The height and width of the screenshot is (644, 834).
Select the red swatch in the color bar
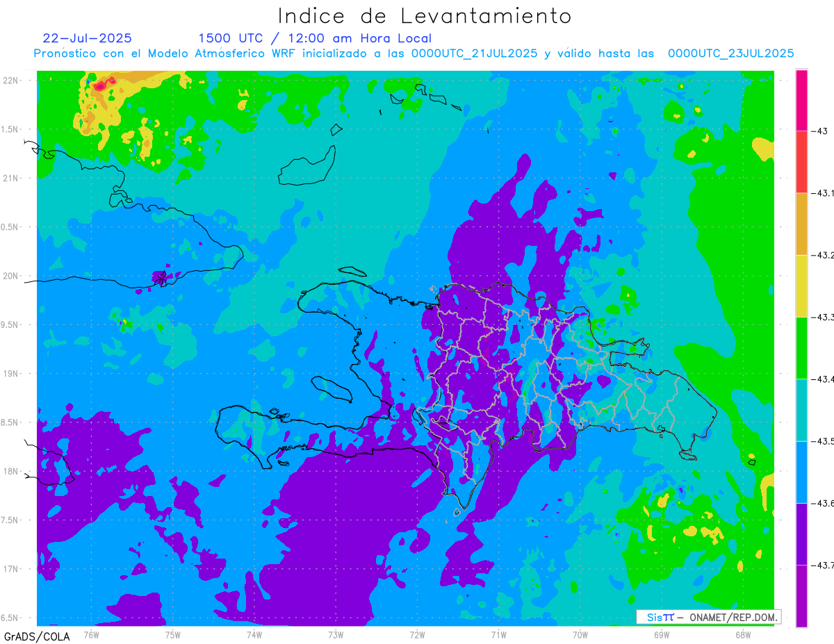(x=801, y=162)
